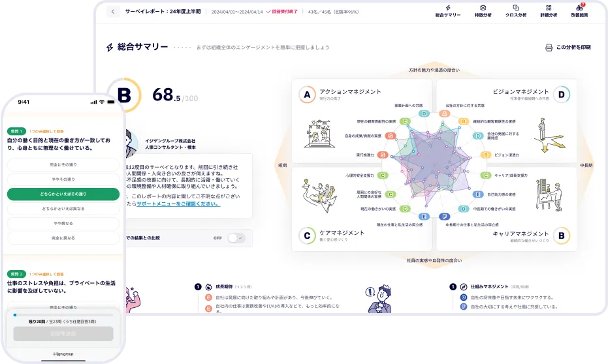The image size is (608, 364).
Task: Click the 質問 2 green label
Action: 17,274
